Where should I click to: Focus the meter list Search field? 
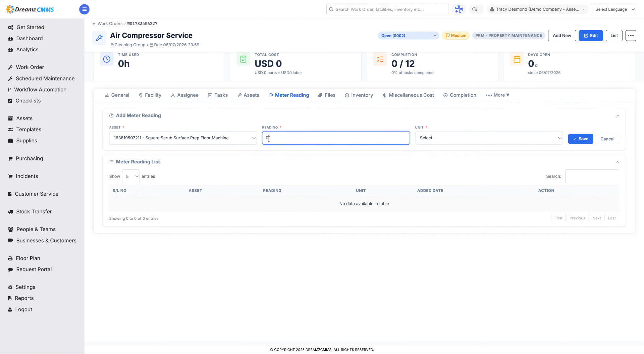tap(592, 176)
